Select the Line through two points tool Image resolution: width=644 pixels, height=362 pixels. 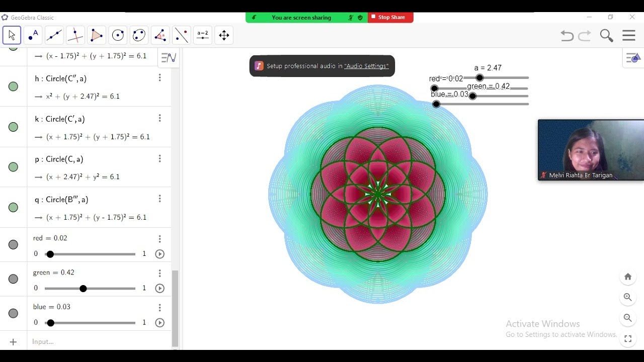(x=54, y=35)
